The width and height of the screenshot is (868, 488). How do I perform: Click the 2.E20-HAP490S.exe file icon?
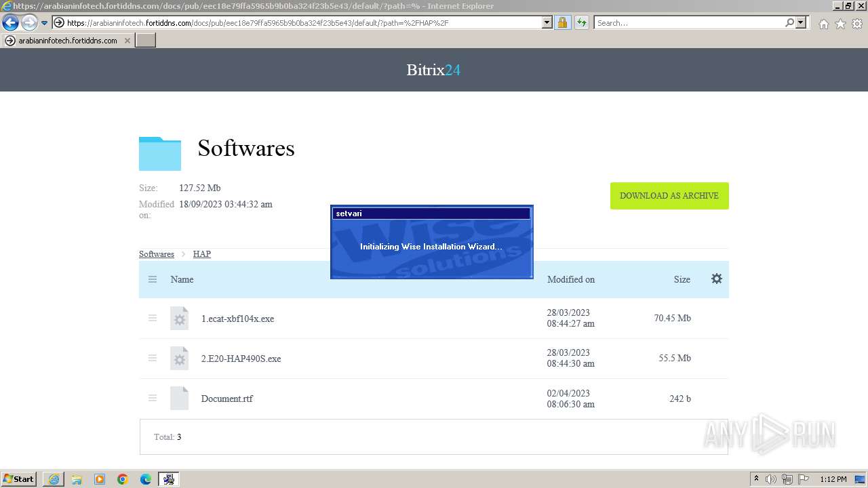(179, 359)
